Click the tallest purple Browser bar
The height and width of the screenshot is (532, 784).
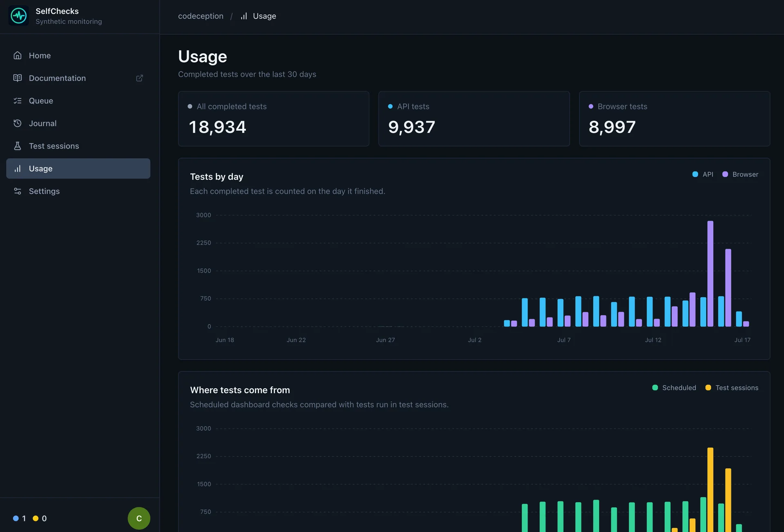(710, 274)
